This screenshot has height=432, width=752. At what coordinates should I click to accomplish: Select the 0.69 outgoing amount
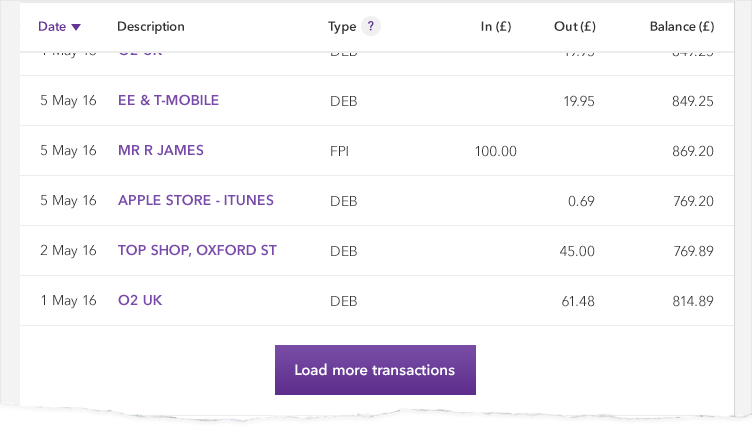pos(581,201)
